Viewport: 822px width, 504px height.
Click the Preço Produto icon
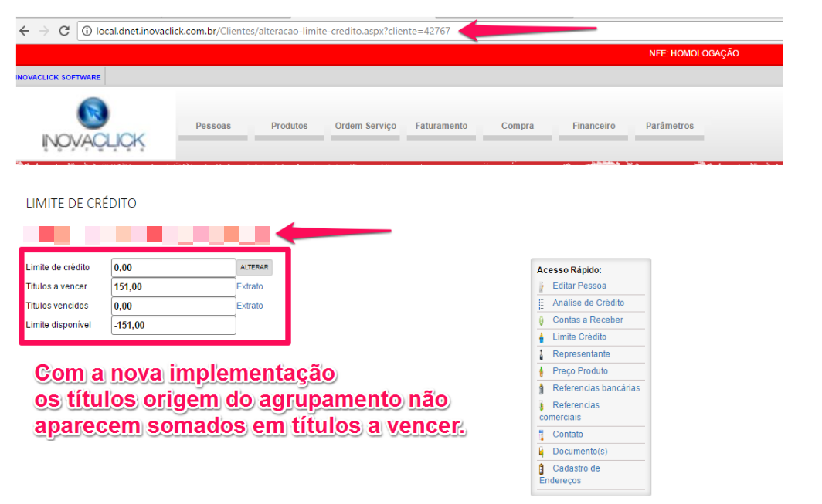[x=542, y=371]
